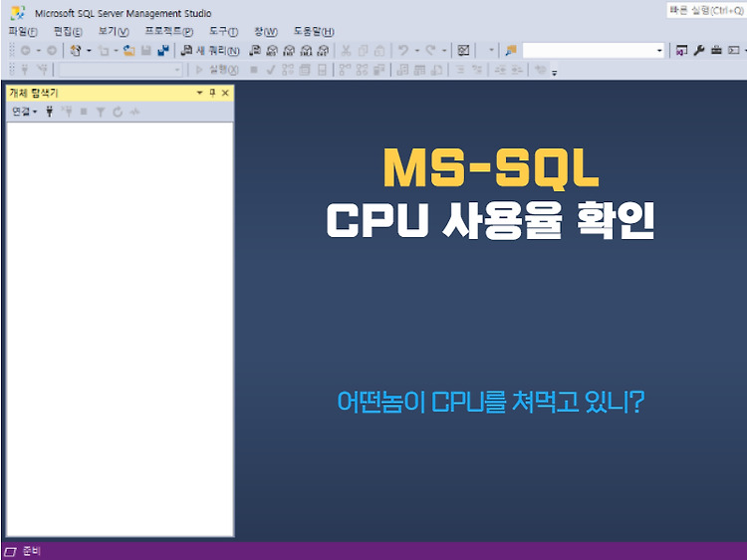This screenshot has width=747, height=560.
Task: Click the open file folder icon
Action: click(128, 50)
